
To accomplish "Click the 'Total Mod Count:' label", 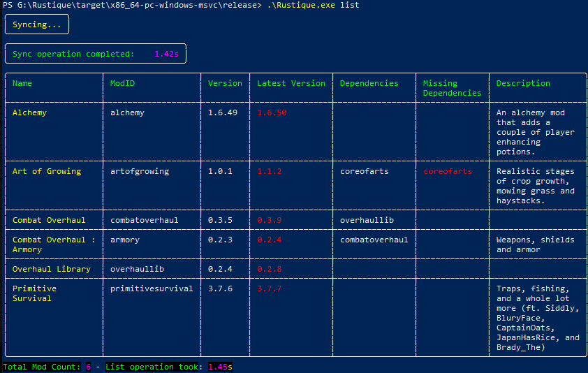I will pos(42,367).
